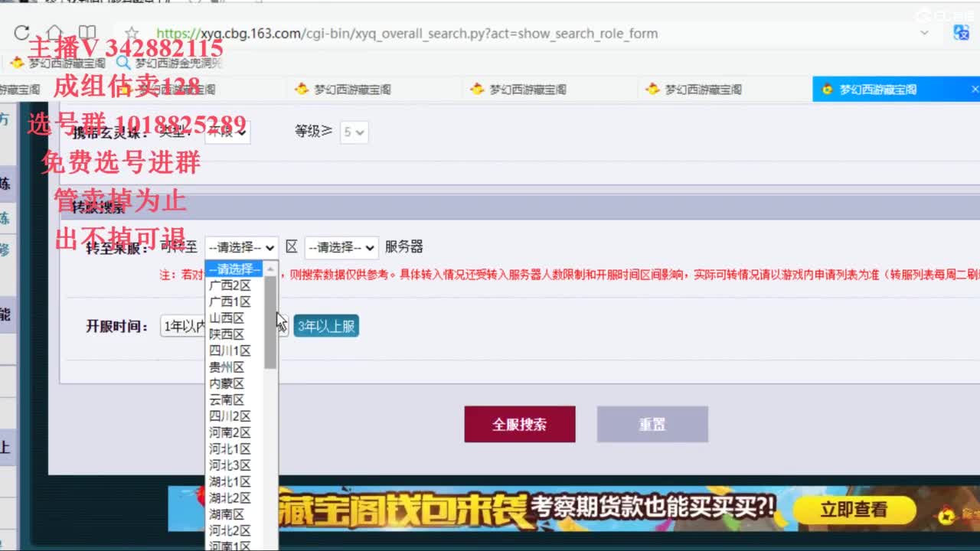Toggle the 3年以上服 server age option
This screenshot has height=551, width=980.
pos(326,326)
